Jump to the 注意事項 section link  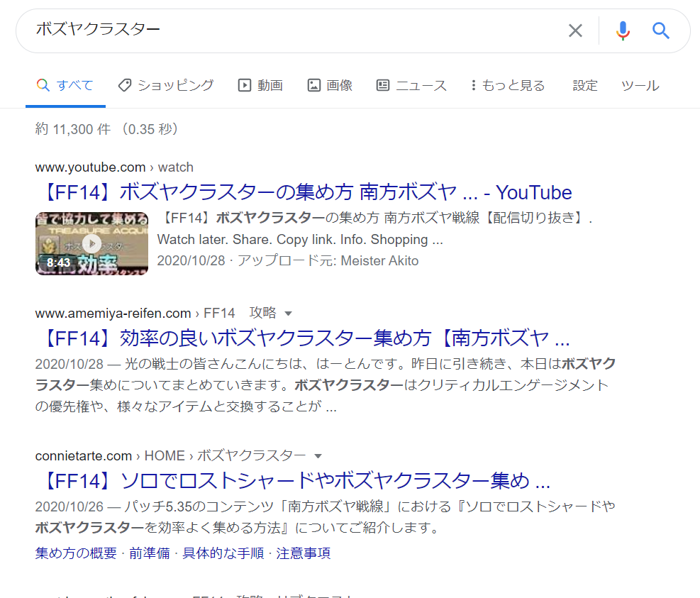(x=303, y=553)
